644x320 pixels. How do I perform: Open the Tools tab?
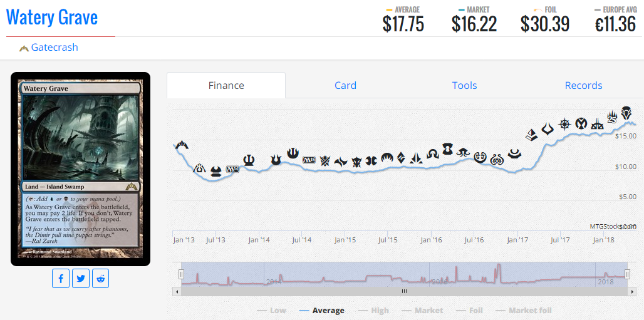pyautogui.click(x=464, y=85)
